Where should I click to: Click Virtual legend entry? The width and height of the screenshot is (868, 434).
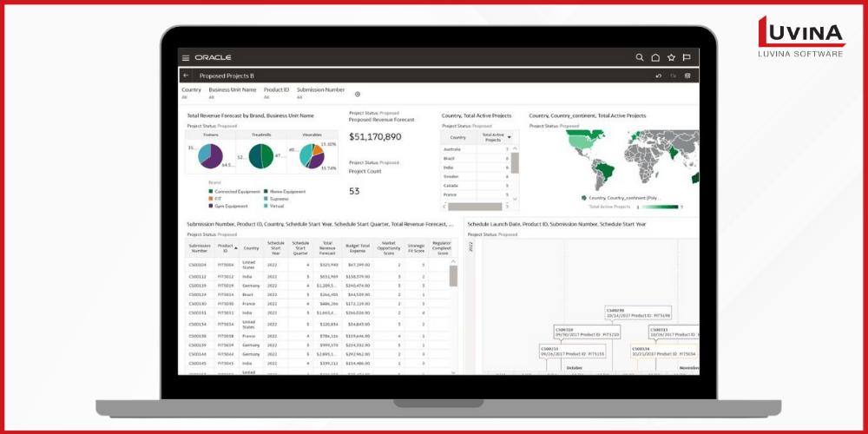pyautogui.click(x=273, y=206)
